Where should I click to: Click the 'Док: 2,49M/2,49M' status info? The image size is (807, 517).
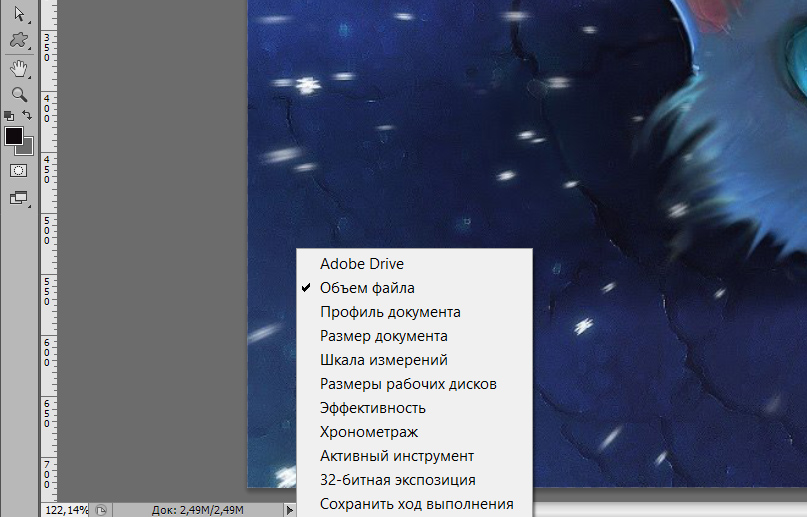point(197,510)
